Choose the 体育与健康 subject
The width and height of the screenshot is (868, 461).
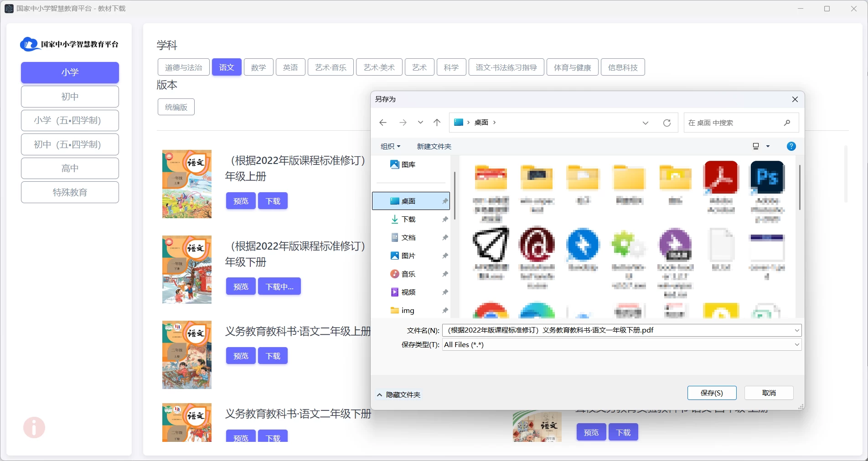click(572, 67)
